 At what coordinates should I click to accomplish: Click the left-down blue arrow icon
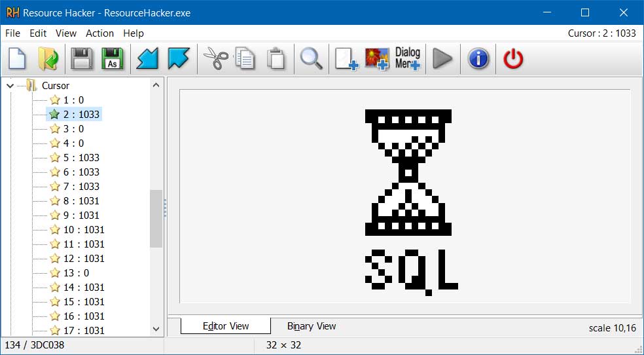tap(147, 59)
